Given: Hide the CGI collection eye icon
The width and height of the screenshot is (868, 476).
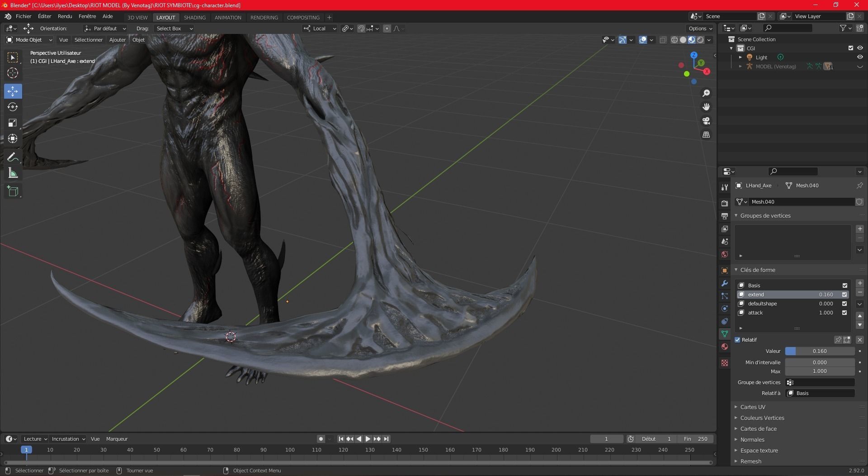Looking at the screenshot, I should pos(860,48).
